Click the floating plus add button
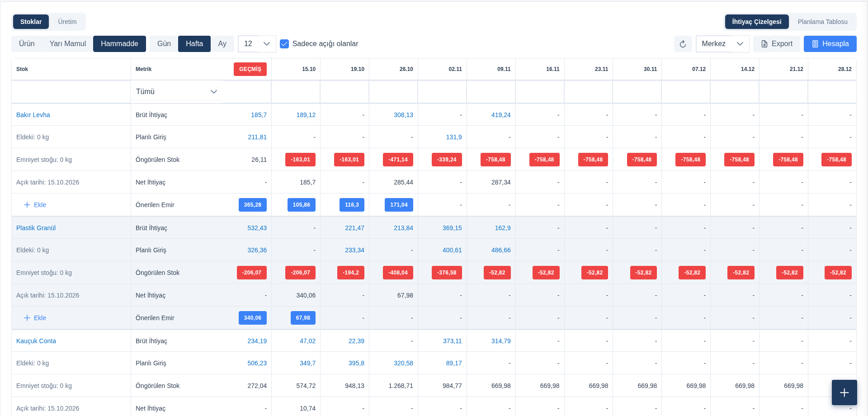This screenshot has height=416, width=868. coord(844,392)
